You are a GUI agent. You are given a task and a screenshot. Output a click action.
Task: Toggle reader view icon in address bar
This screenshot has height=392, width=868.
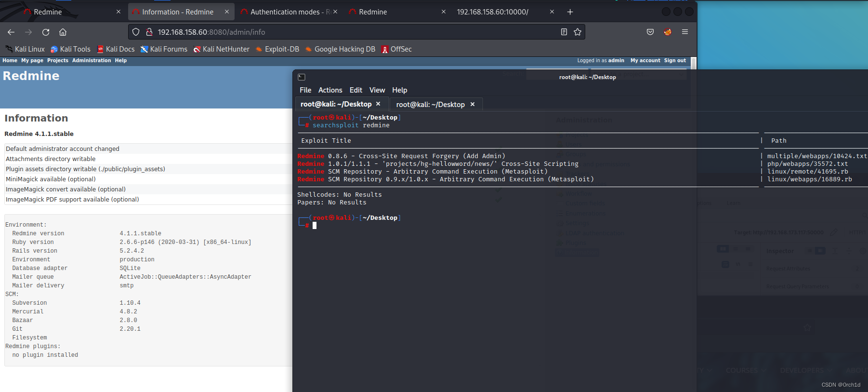click(564, 32)
